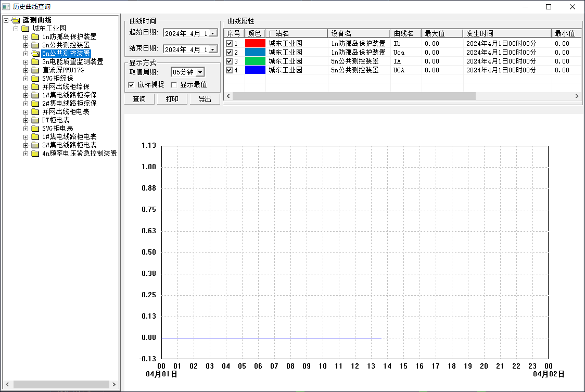Click the 最大值 column header
The image size is (585, 392).
(x=442, y=33)
